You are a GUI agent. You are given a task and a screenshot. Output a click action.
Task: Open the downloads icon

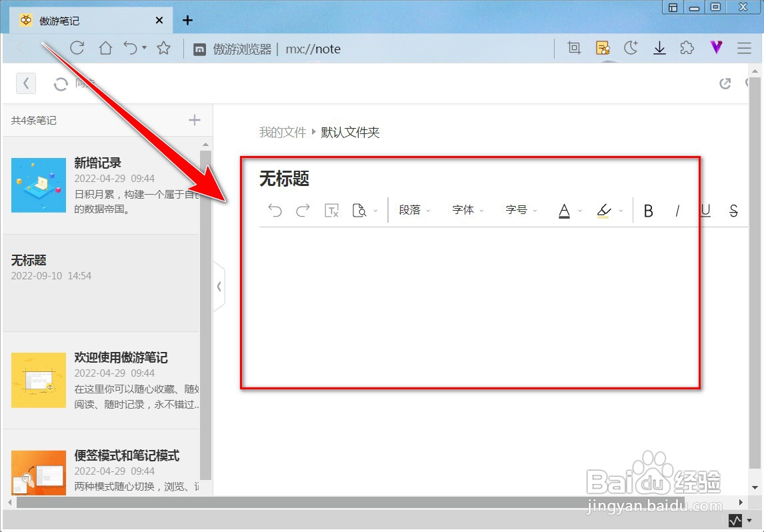pos(659,48)
